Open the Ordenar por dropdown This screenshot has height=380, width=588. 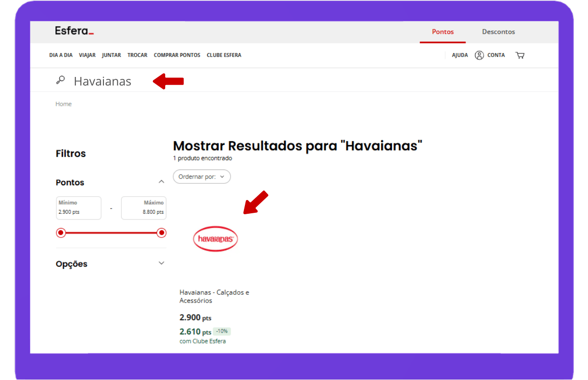(202, 177)
